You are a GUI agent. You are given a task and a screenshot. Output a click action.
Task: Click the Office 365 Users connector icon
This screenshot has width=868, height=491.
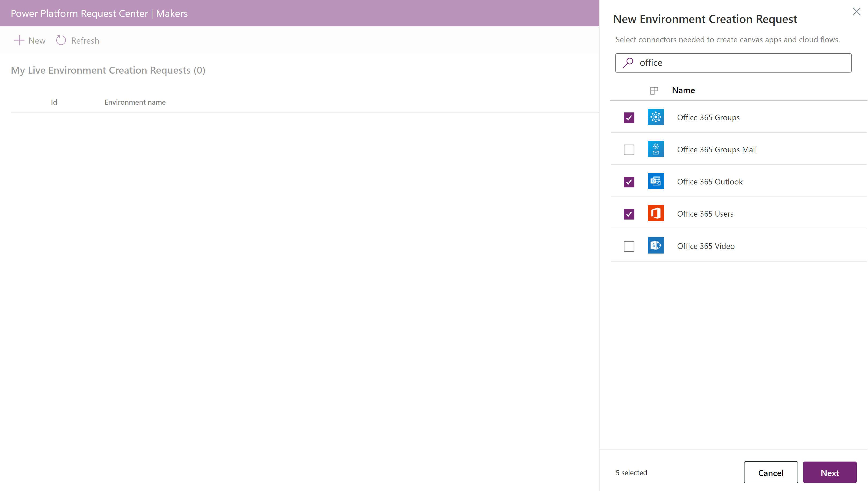[x=656, y=214]
